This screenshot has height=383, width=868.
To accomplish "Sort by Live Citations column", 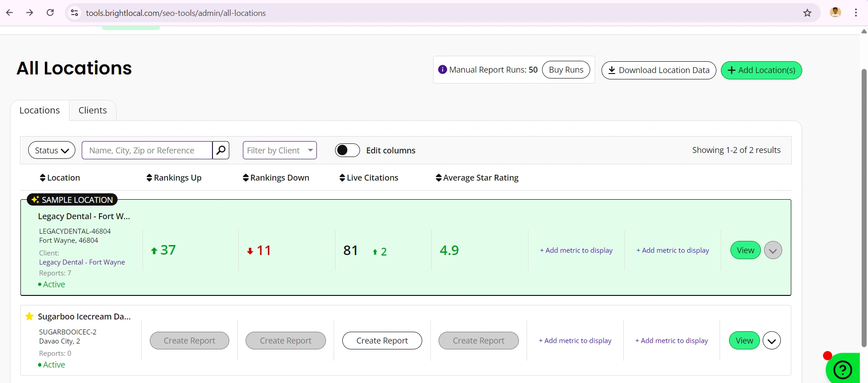I will tap(369, 178).
